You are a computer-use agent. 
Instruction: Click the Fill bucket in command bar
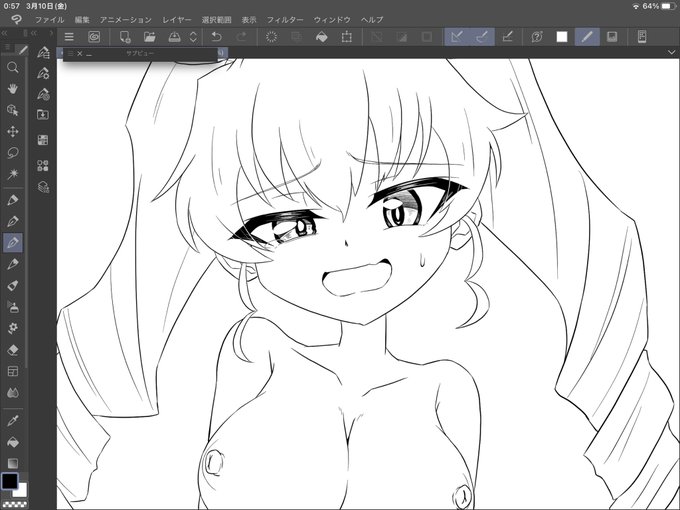(x=321, y=37)
